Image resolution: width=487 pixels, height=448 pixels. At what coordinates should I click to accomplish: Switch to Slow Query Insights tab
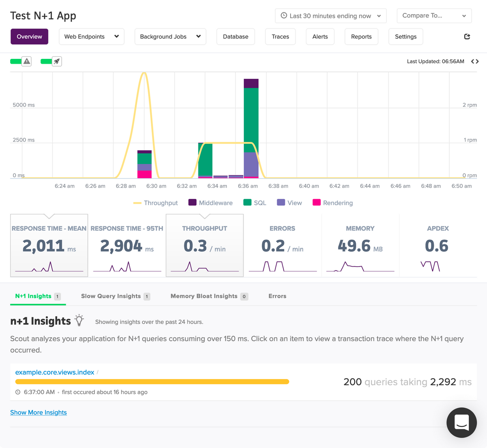115,296
